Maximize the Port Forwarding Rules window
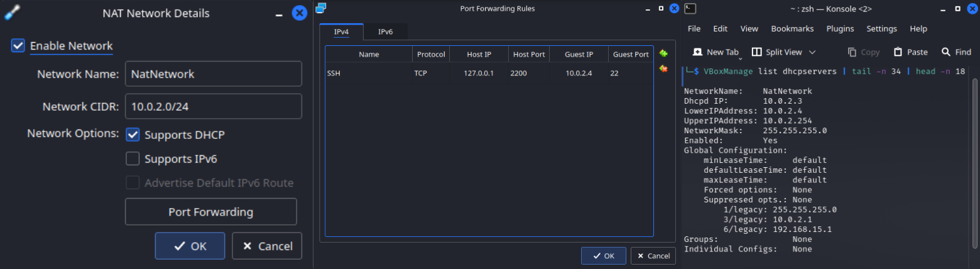 click(661, 9)
